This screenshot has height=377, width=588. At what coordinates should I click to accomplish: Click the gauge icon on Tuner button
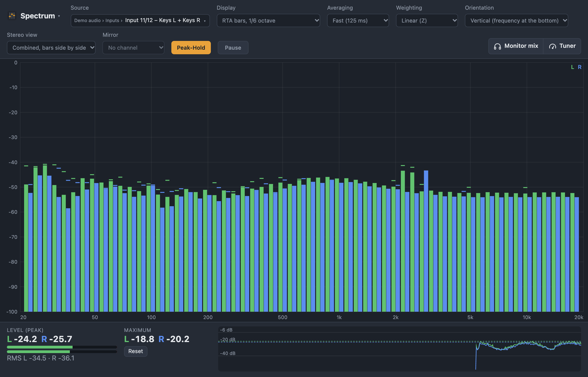coord(552,46)
